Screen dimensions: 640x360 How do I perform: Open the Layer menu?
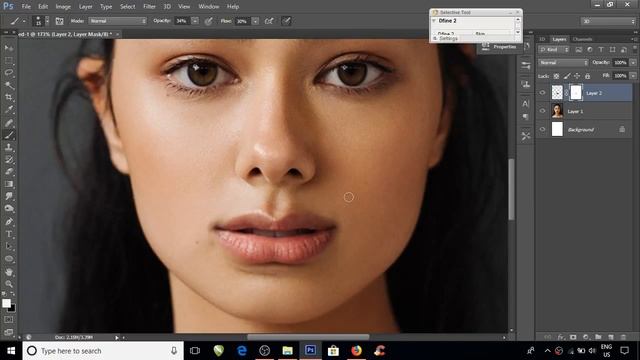click(85, 7)
